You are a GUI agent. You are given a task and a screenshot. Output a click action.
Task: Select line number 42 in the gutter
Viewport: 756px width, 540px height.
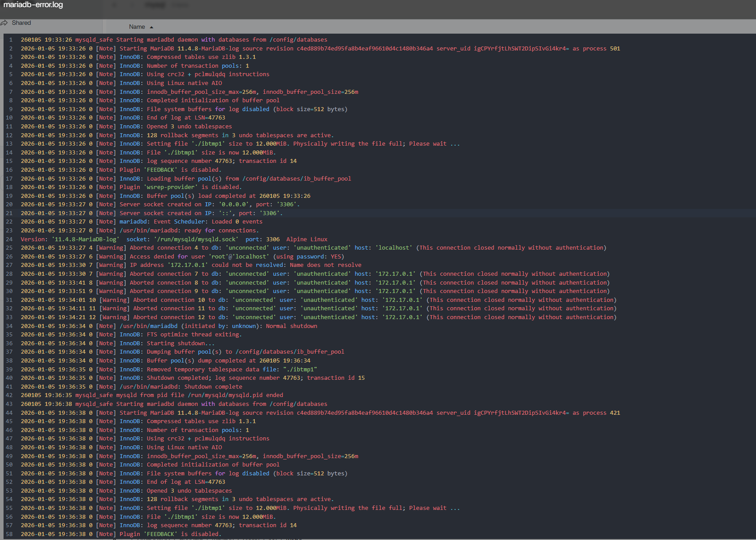(x=9, y=395)
